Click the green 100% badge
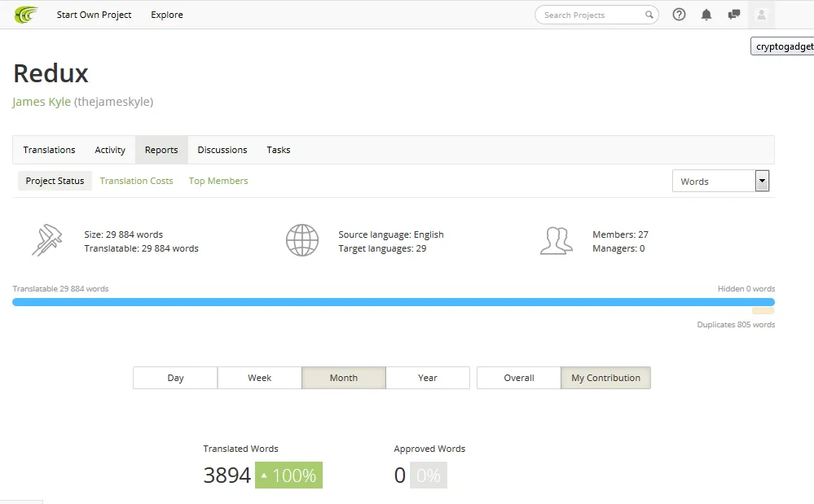The width and height of the screenshot is (814, 504). [x=288, y=475]
